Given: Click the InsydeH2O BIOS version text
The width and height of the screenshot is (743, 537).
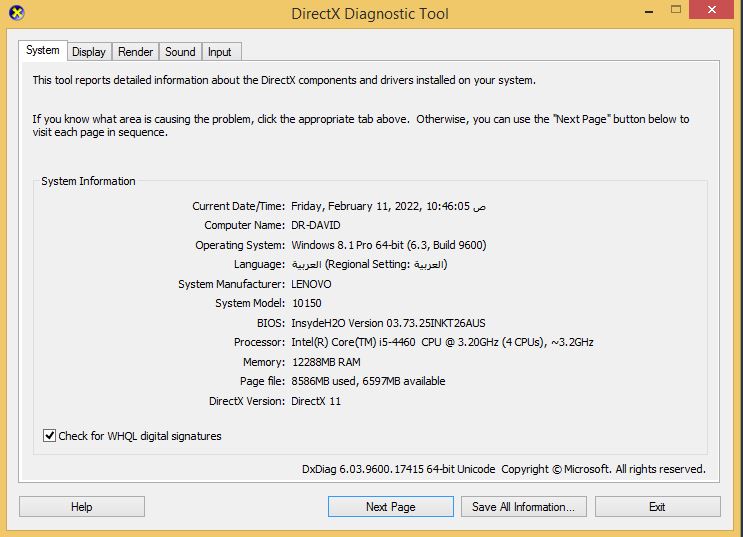Looking at the screenshot, I should point(388,323).
